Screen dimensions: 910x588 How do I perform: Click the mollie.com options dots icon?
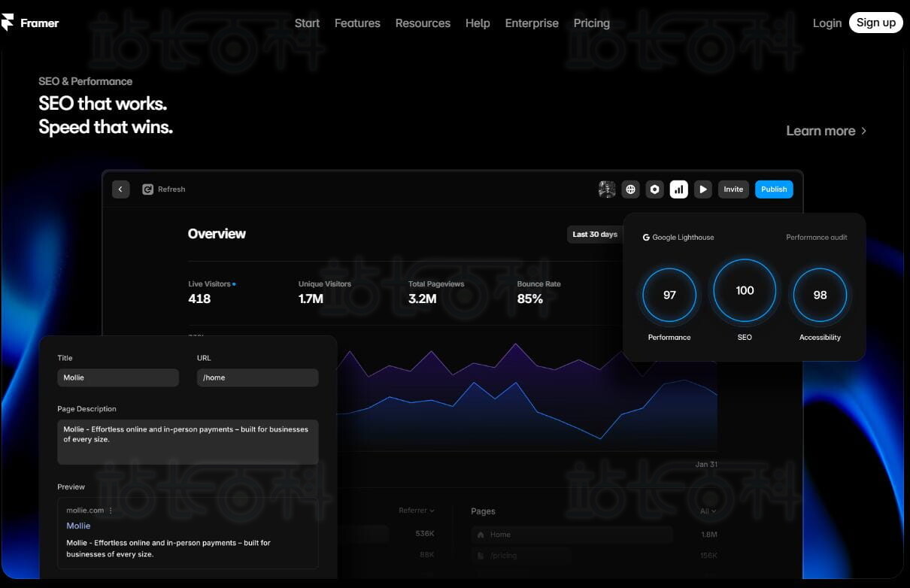pos(111,511)
